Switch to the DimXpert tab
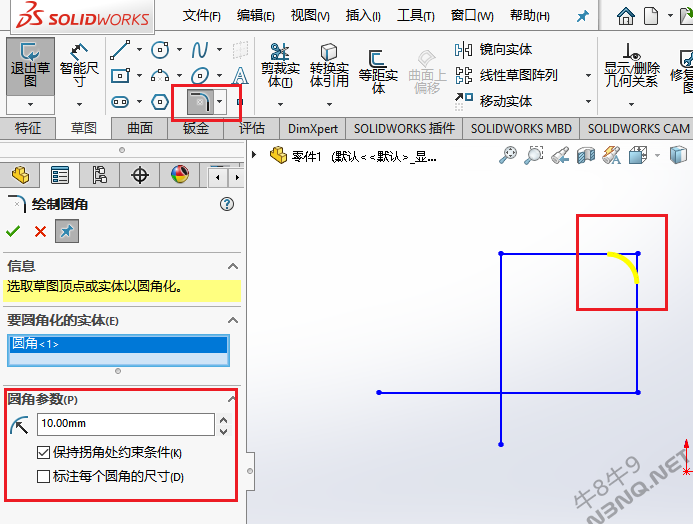Screen dimensions: 693x524 tap(312, 128)
